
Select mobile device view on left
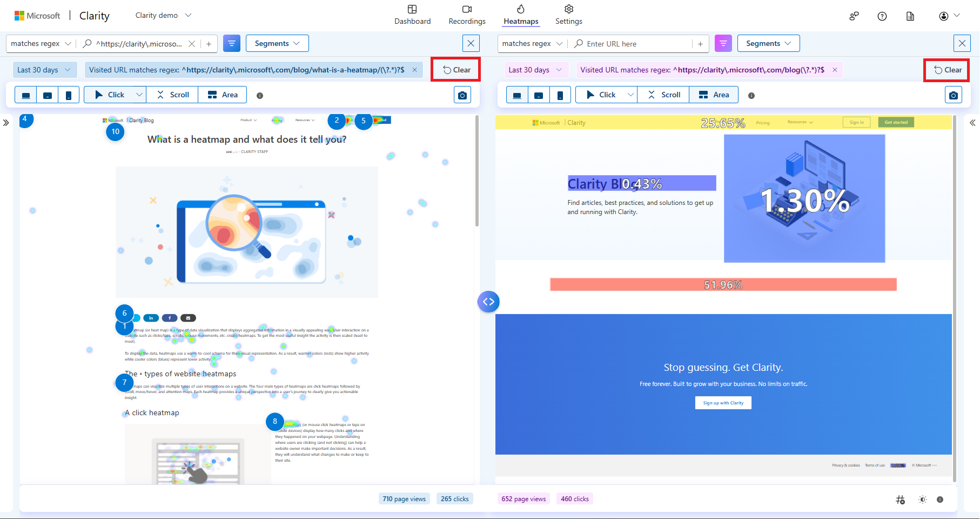[69, 95]
